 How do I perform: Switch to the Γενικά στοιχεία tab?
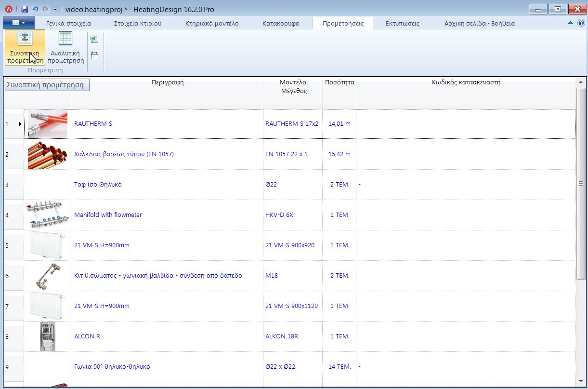point(68,23)
